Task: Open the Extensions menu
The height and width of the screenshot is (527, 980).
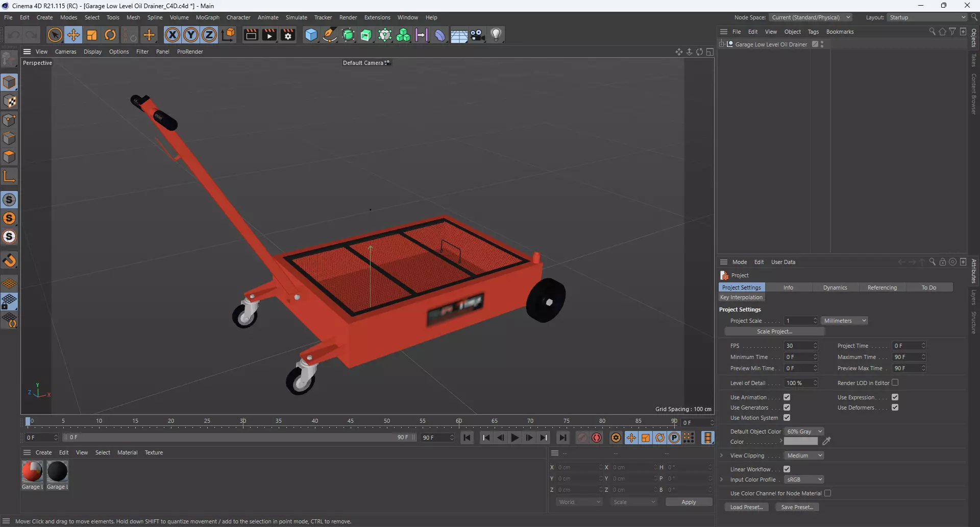Action: (377, 17)
